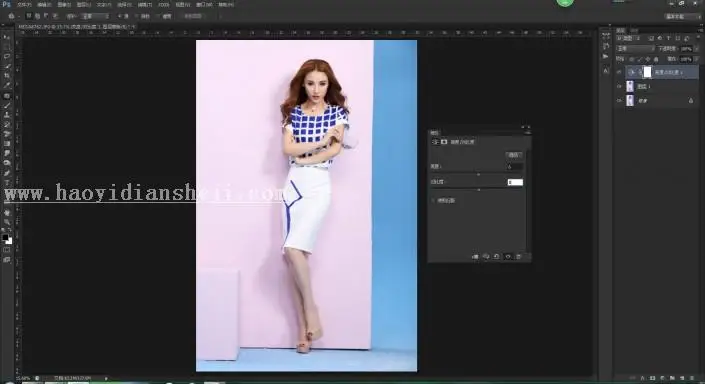Click the Contrast value field
Screen dimensions: 705x384
pos(515,182)
